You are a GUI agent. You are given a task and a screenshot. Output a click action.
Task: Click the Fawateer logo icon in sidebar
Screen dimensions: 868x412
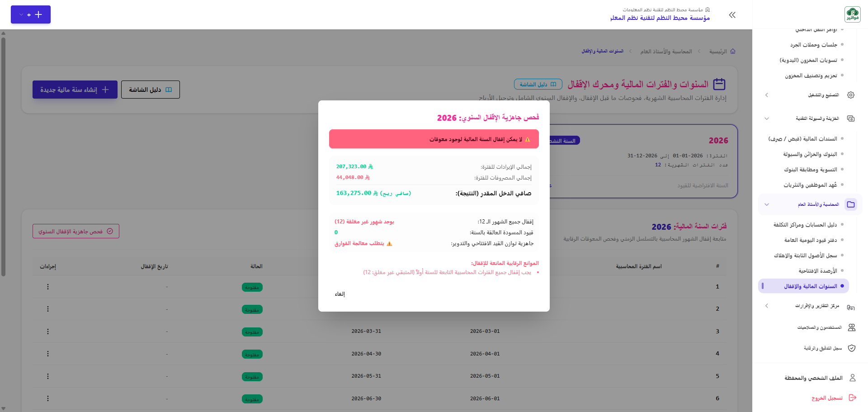click(852, 14)
